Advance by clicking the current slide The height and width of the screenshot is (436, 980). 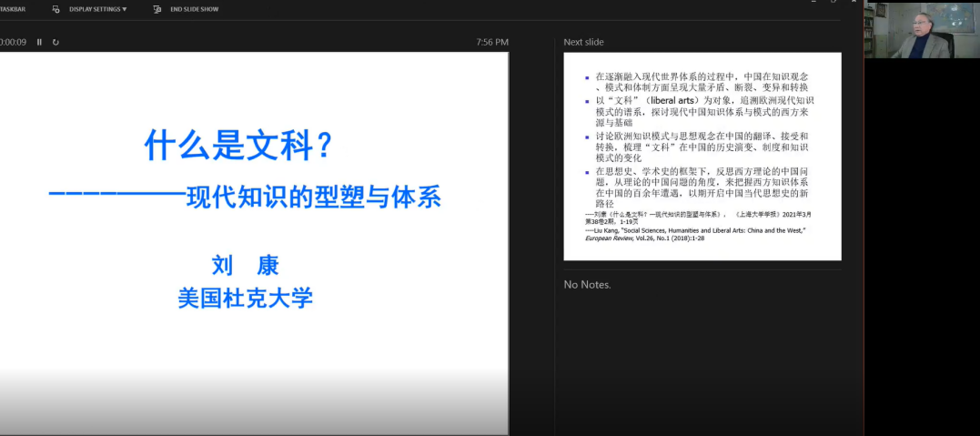(x=253, y=242)
